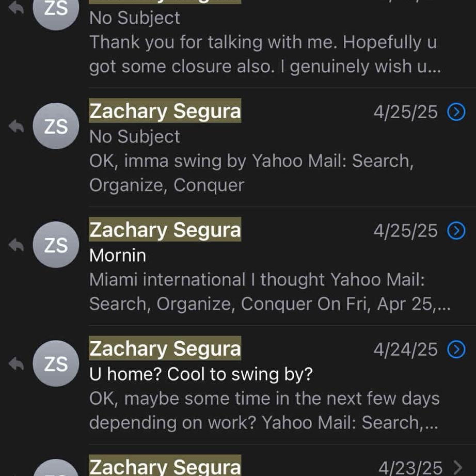Click "No Subject" above "OK, imma swing by"

coord(135,136)
